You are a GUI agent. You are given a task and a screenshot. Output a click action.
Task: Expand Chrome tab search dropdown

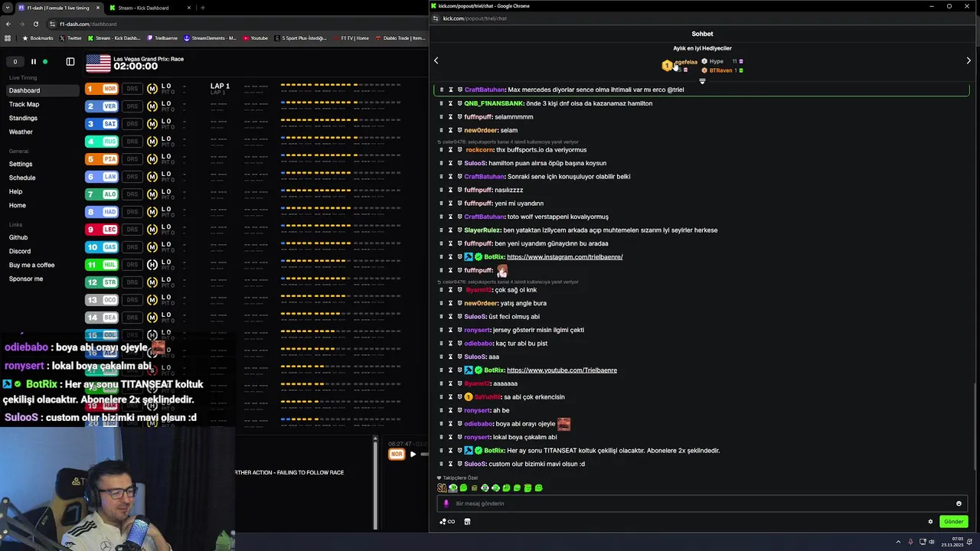point(8,8)
